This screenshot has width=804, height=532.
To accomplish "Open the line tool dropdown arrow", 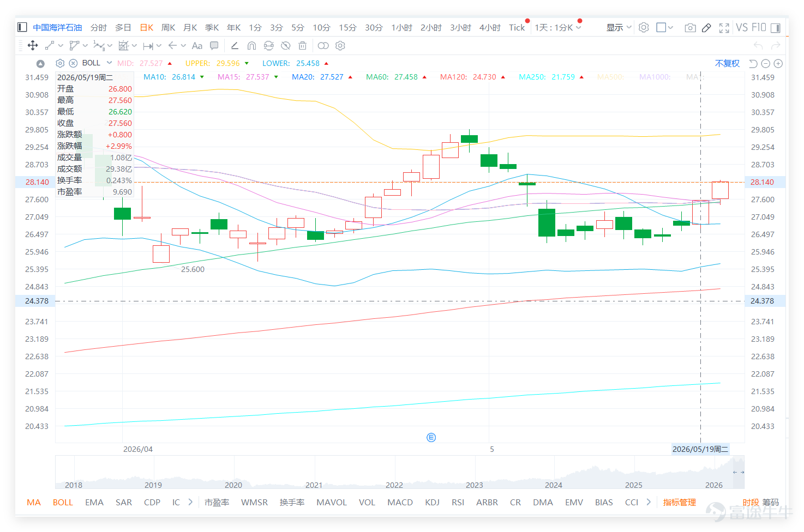I will 60,46.
